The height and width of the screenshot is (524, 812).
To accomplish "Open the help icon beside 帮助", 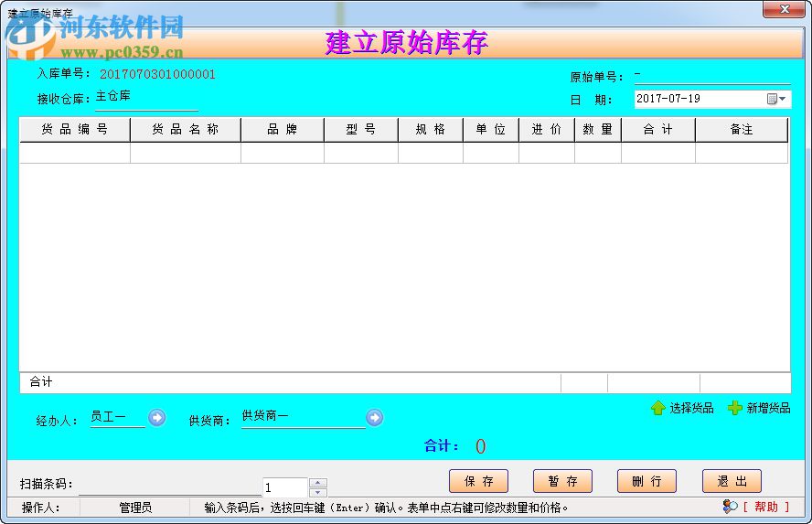I will click(x=731, y=507).
